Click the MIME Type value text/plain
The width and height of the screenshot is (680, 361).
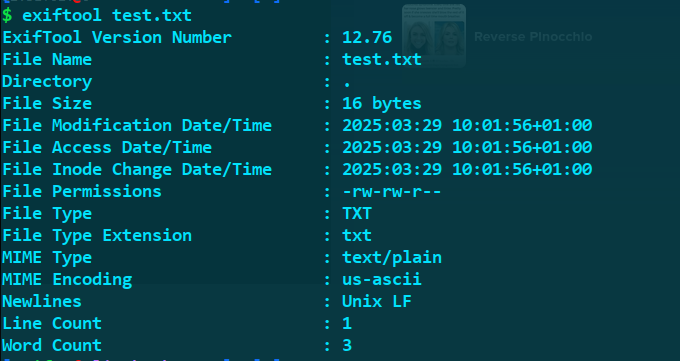[x=392, y=258]
